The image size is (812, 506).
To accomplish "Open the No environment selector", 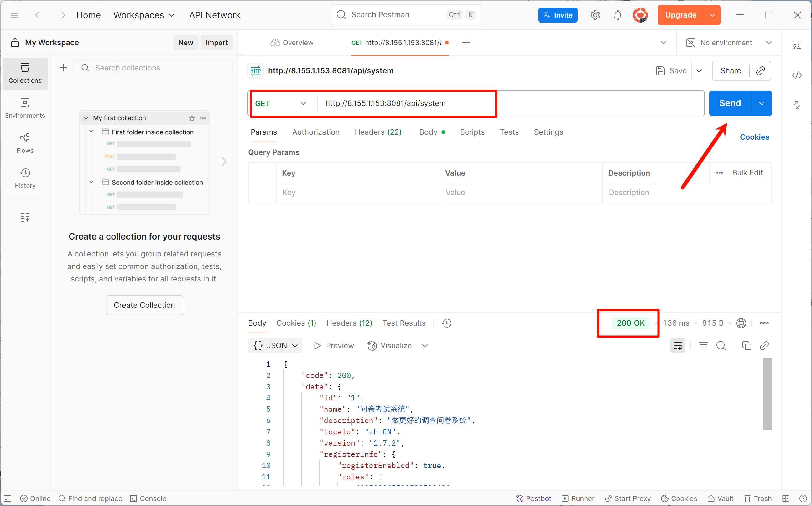I will point(729,43).
